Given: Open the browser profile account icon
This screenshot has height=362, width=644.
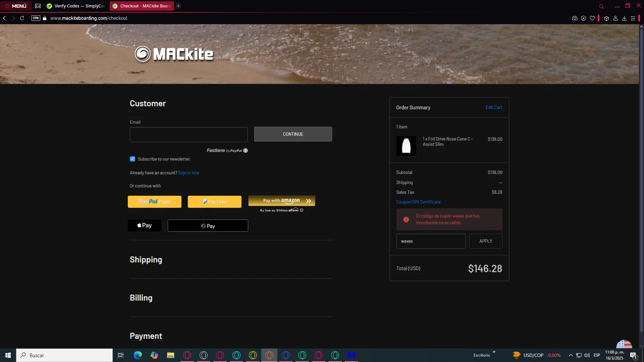Looking at the screenshot, I should point(615,18).
